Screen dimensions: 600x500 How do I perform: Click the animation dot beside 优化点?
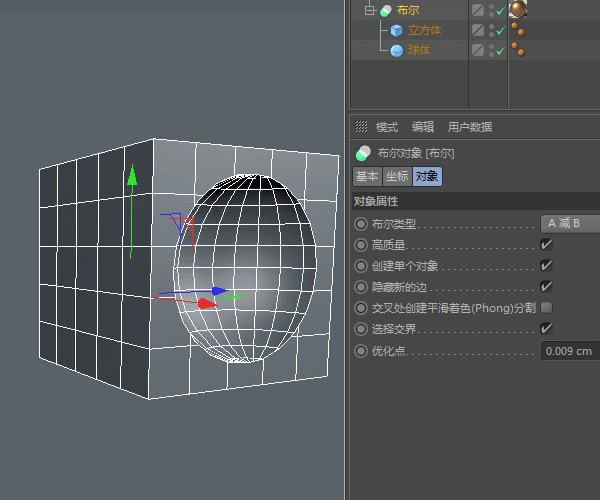click(361, 351)
